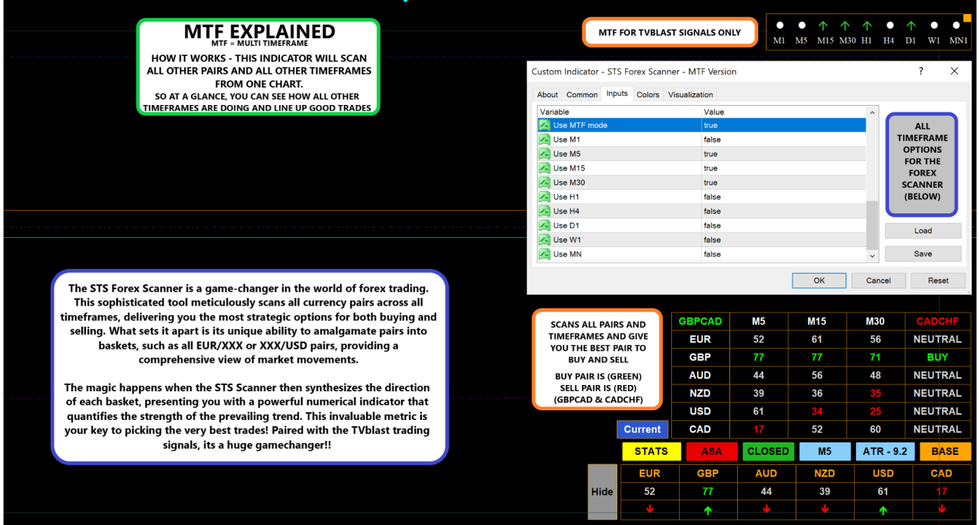Image resolution: width=980 pixels, height=525 pixels.
Task: Click the H4 white signal dot
Action: coord(889,25)
